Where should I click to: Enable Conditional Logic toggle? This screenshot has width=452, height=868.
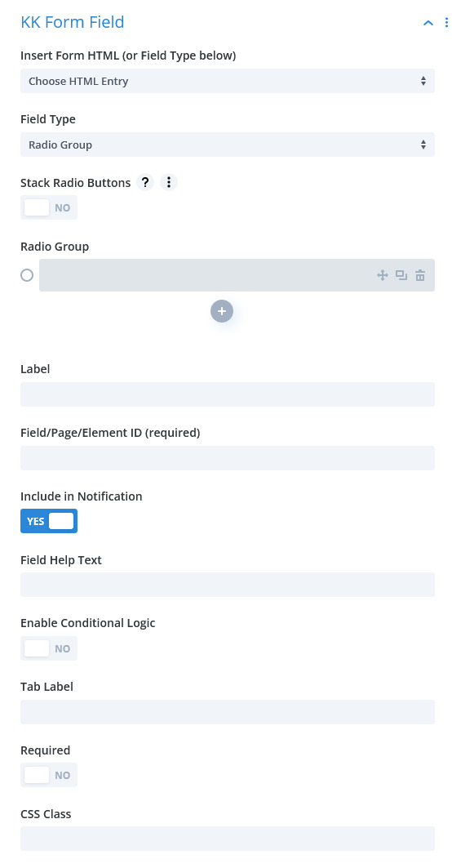49,648
